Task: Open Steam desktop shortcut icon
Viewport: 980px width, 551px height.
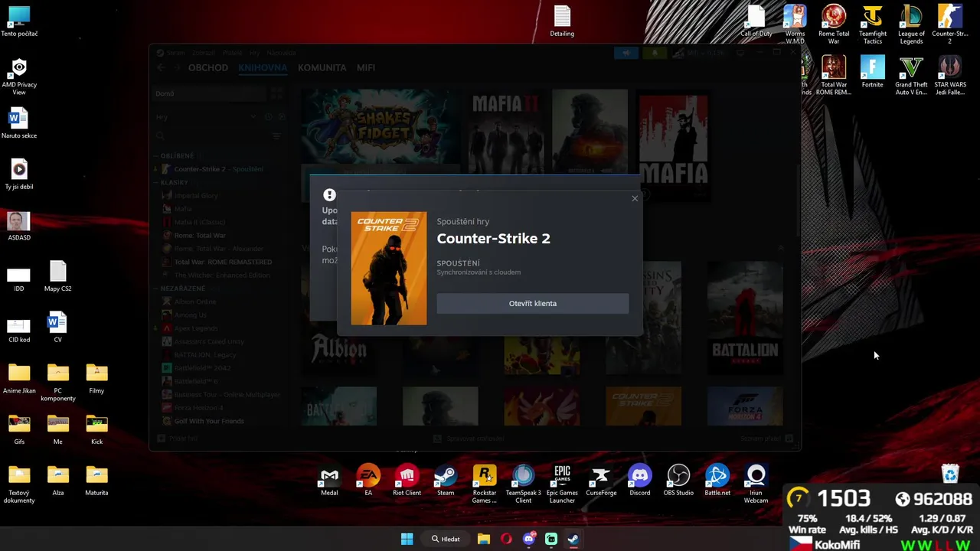Action: (446, 481)
